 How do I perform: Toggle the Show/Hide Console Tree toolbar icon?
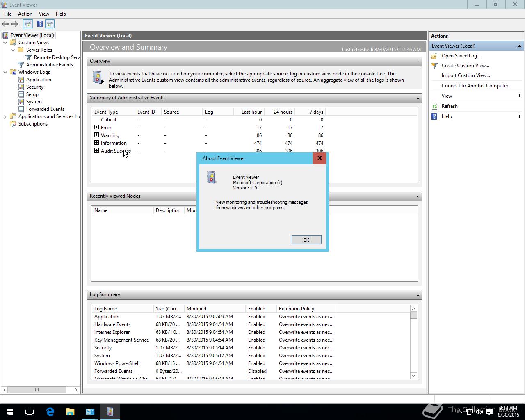coord(28,24)
